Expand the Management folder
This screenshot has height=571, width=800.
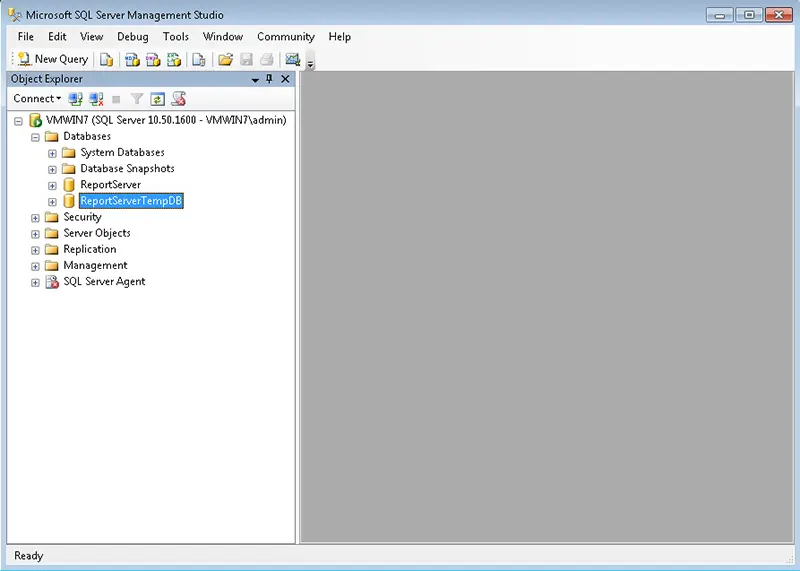pyautogui.click(x=35, y=266)
